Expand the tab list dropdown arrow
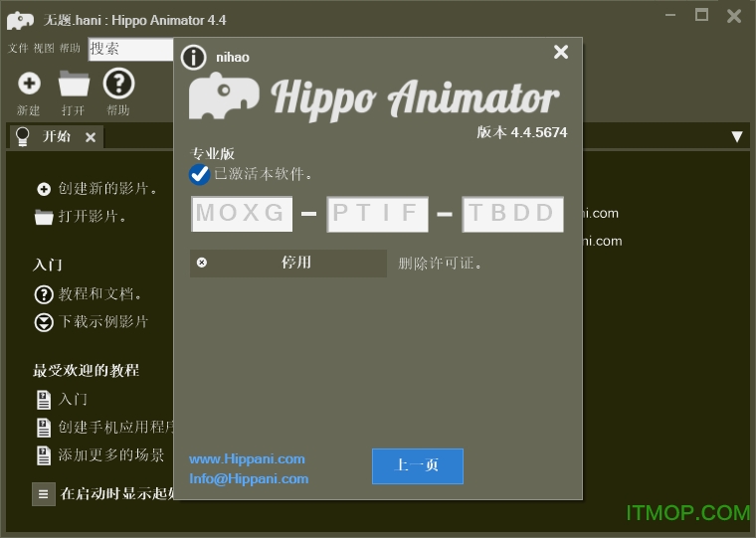 click(736, 136)
